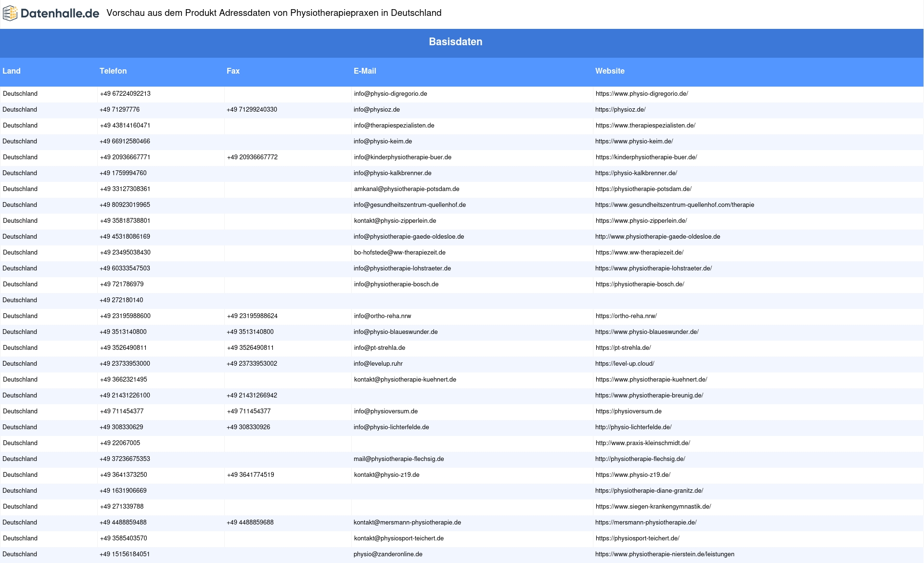Open https://www.ww-therapiezeit.de/ link

(640, 253)
